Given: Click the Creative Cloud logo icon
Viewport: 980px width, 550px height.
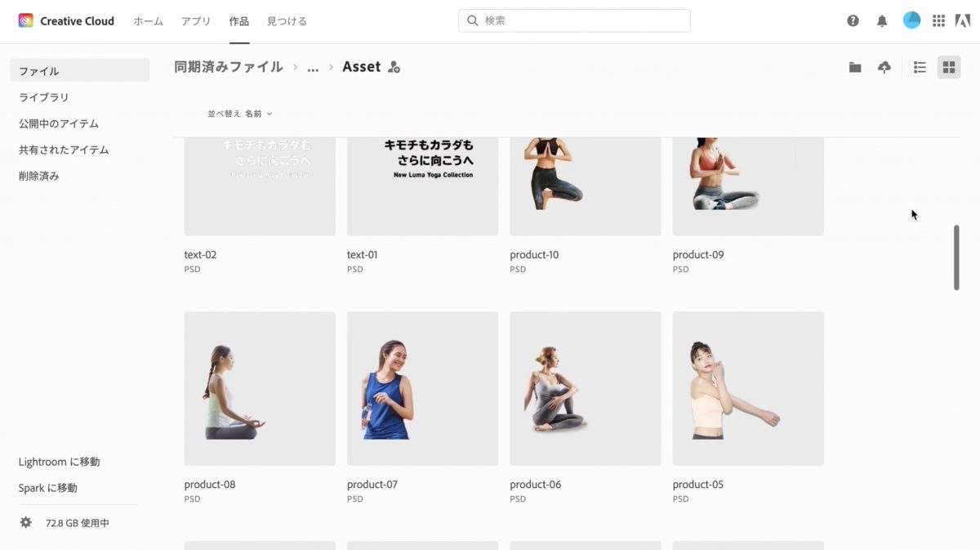Looking at the screenshot, I should (x=25, y=21).
